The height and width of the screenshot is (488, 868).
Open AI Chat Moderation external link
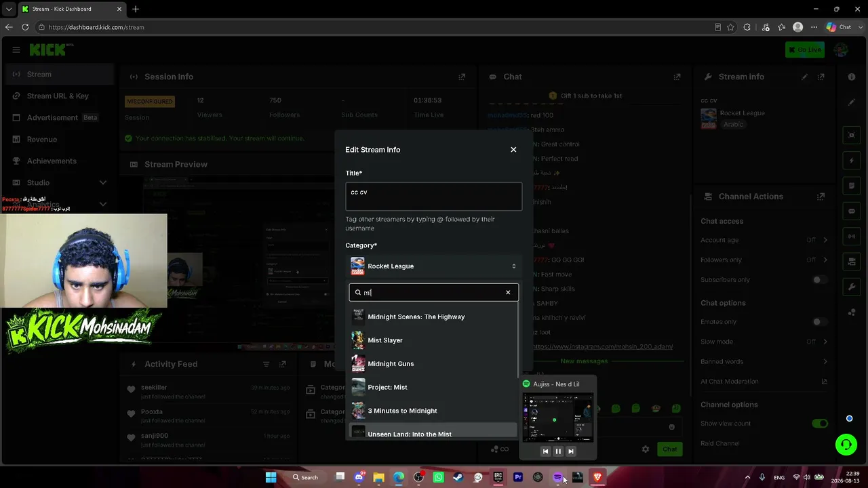(825, 382)
